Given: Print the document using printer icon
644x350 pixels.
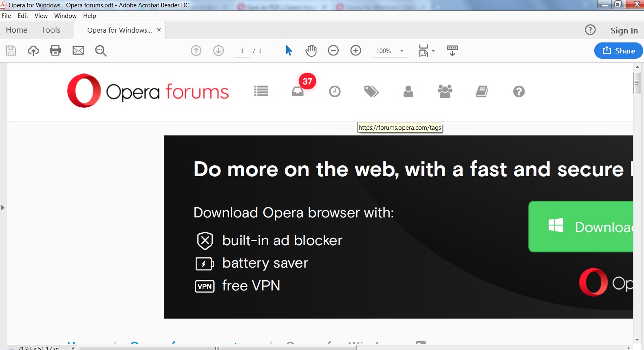Looking at the screenshot, I should [55, 51].
